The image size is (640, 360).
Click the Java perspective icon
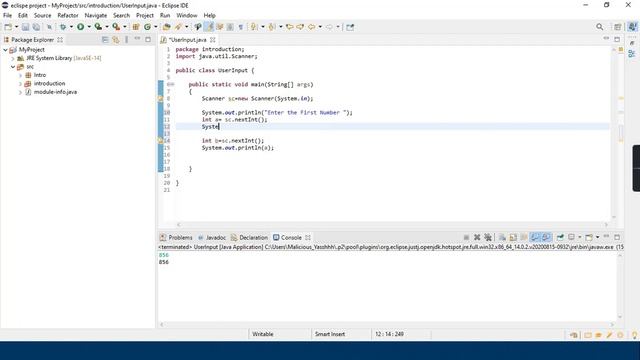[x=632, y=27]
